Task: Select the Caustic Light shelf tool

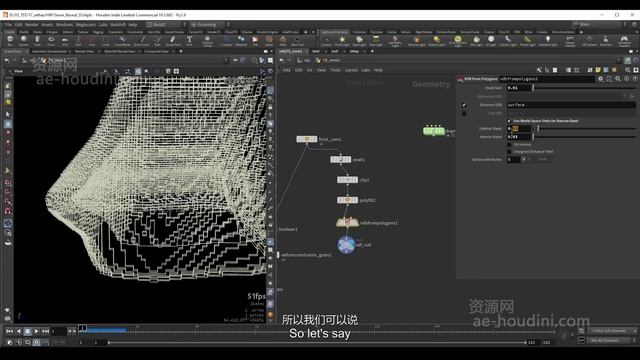Action: click(508, 40)
